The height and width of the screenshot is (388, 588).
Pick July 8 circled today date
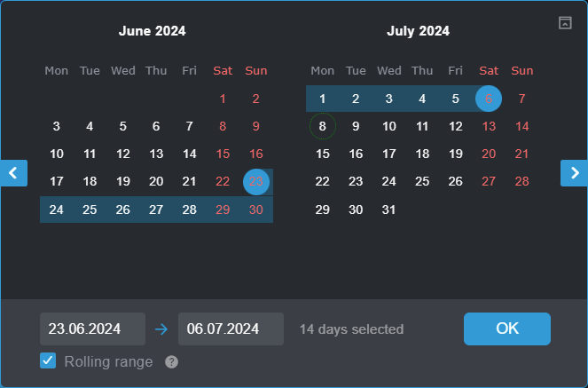[323, 127]
